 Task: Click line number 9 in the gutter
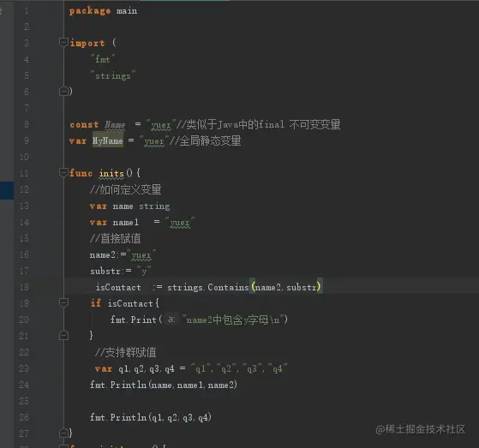click(27, 140)
